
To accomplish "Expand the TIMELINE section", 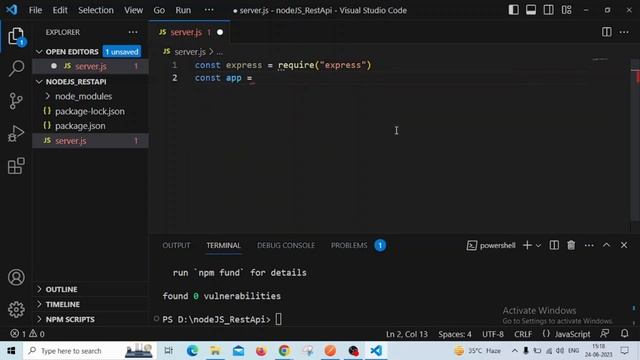I will click(39, 304).
